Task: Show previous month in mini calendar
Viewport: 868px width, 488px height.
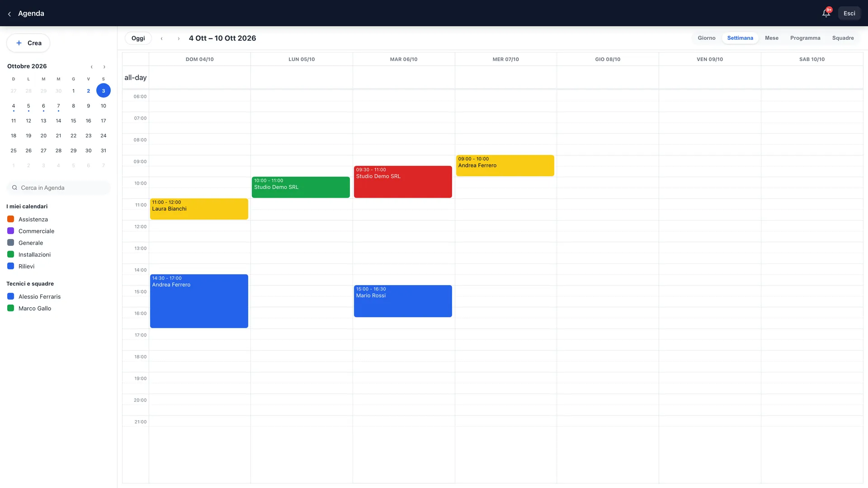Action: coord(92,67)
